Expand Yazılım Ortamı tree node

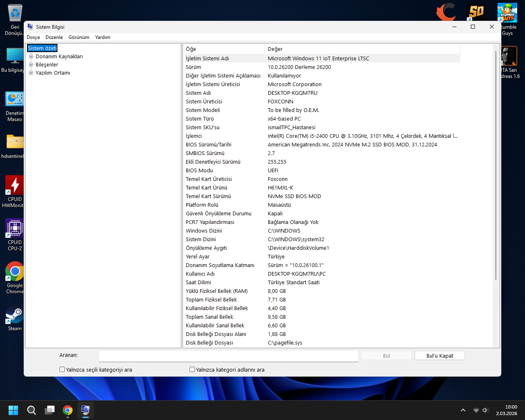(31, 73)
